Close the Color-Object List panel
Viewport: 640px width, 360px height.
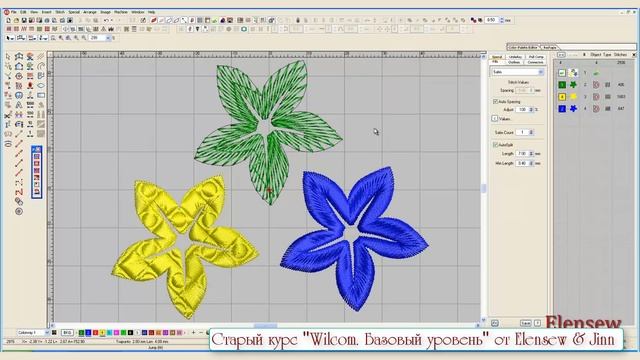[x=634, y=55]
